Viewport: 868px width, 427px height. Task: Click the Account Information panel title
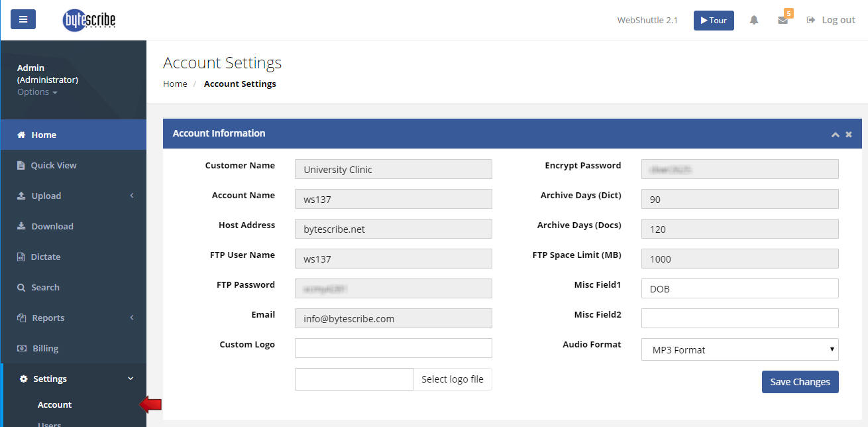(x=219, y=133)
